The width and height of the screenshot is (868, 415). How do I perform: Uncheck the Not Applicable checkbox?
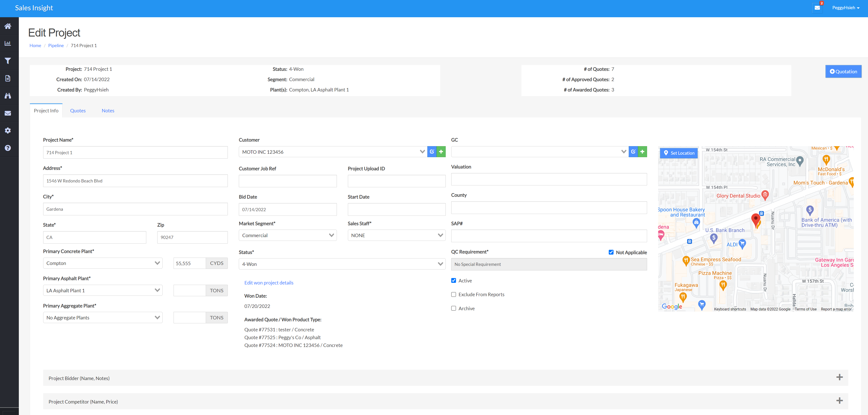[x=611, y=252]
